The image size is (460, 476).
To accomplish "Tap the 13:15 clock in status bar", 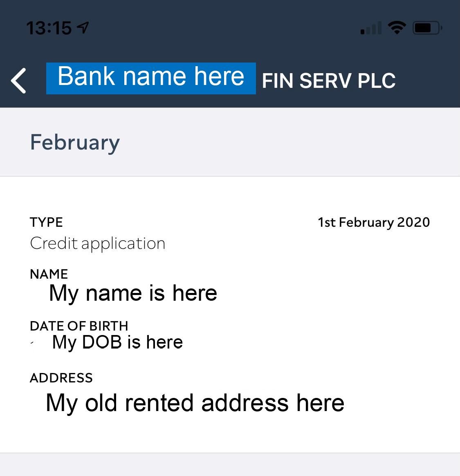I will [49, 28].
